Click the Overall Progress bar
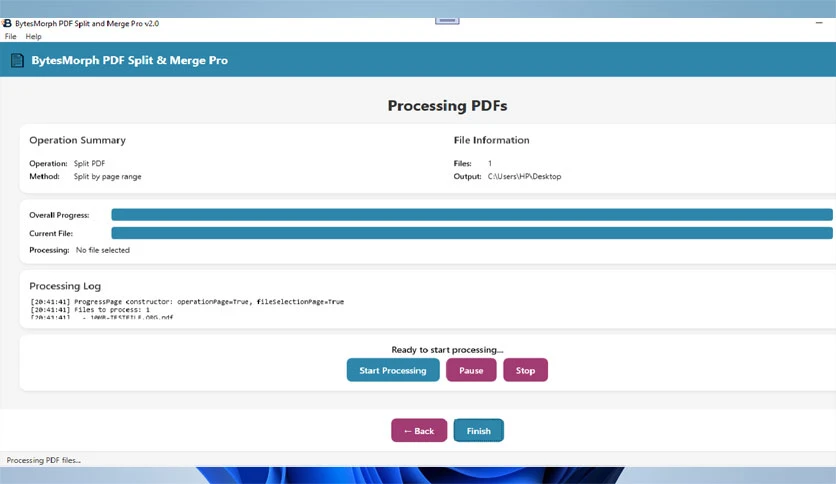The width and height of the screenshot is (836, 484). tap(472, 214)
